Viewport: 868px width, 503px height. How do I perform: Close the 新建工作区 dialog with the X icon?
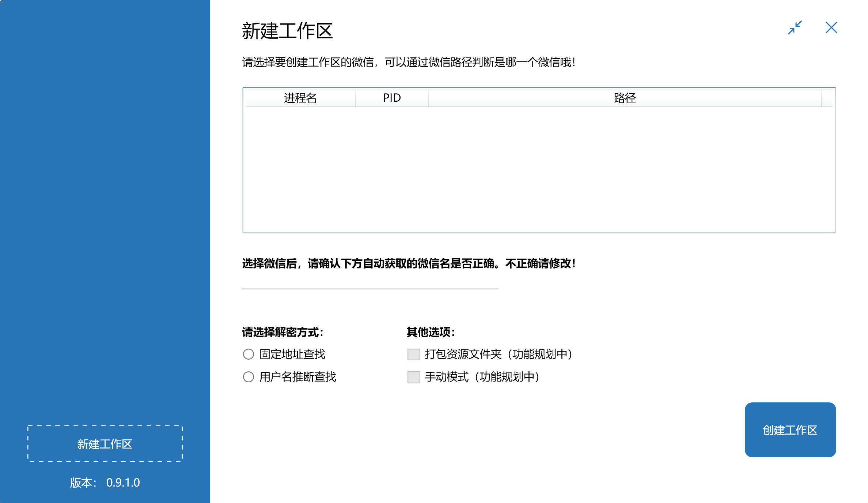pos(831,27)
